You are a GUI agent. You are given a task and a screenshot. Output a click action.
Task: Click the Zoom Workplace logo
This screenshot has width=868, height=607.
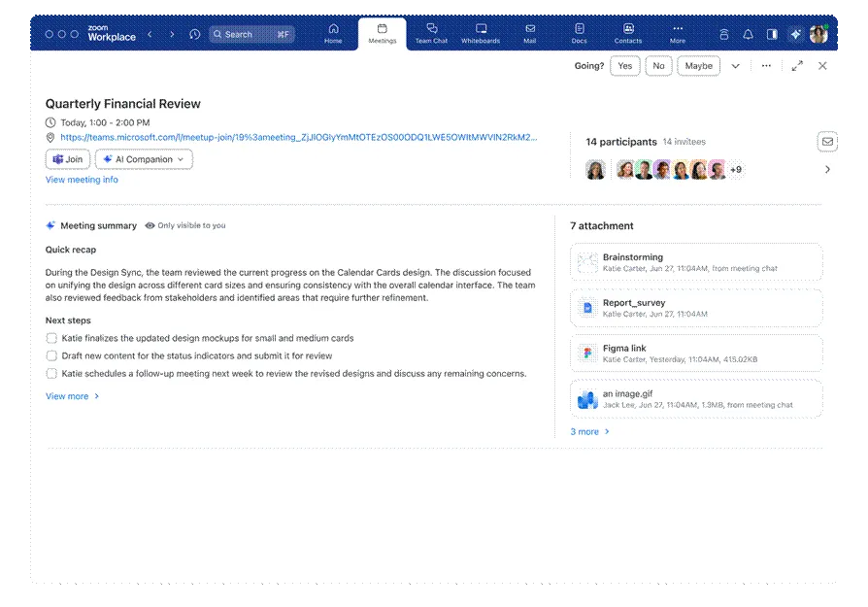112,34
